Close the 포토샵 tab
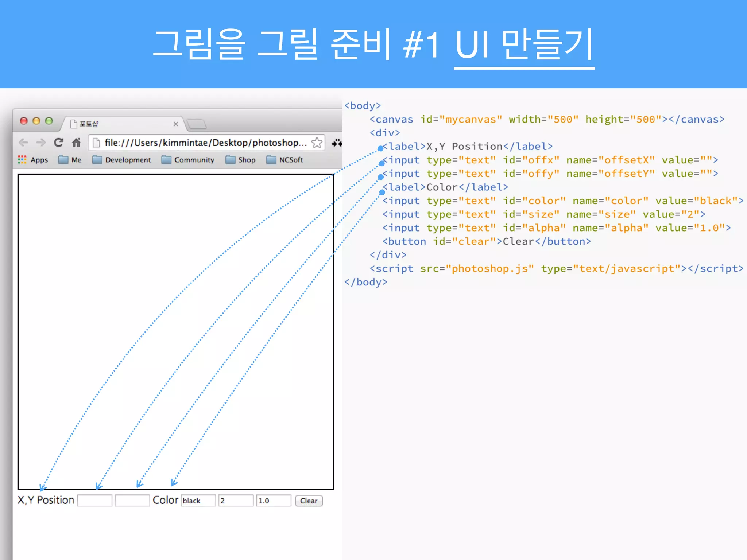The width and height of the screenshot is (747, 560). tap(175, 124)
